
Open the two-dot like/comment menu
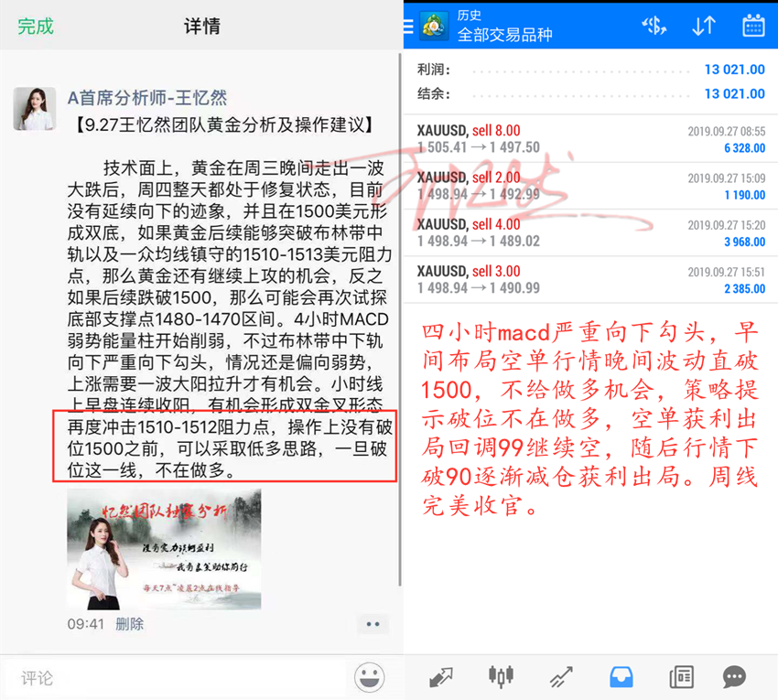point(372,624)
